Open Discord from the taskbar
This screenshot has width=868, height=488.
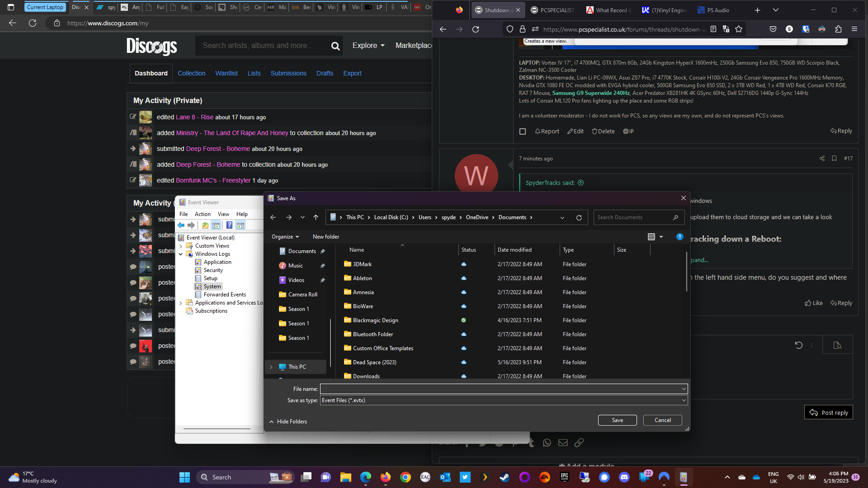tap(624, 477)
